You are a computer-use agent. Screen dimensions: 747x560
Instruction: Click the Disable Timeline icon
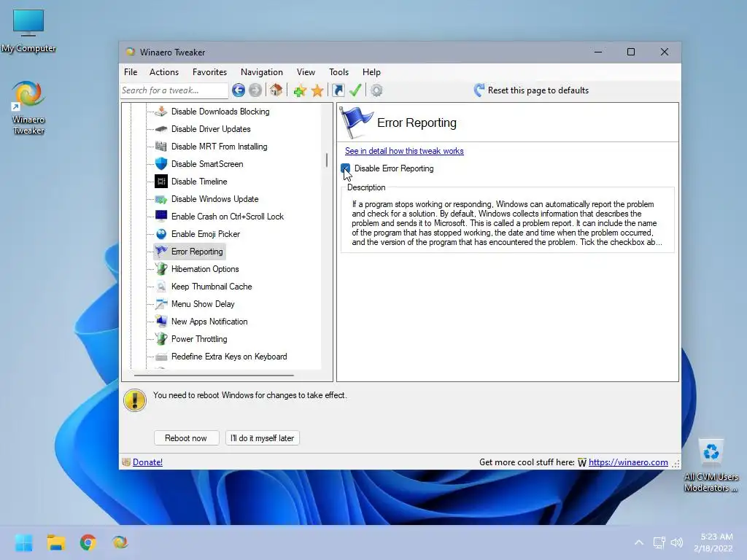(x=161, y=182)
